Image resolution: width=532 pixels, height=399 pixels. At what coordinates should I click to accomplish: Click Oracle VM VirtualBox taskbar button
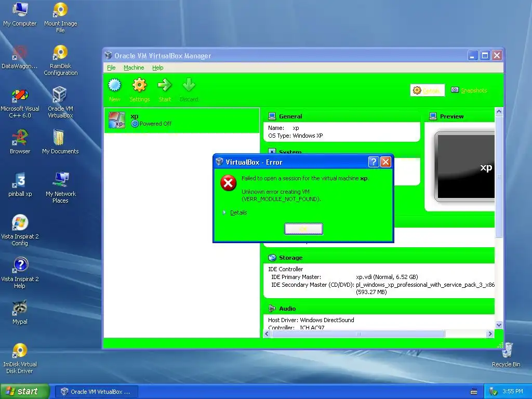96,392
